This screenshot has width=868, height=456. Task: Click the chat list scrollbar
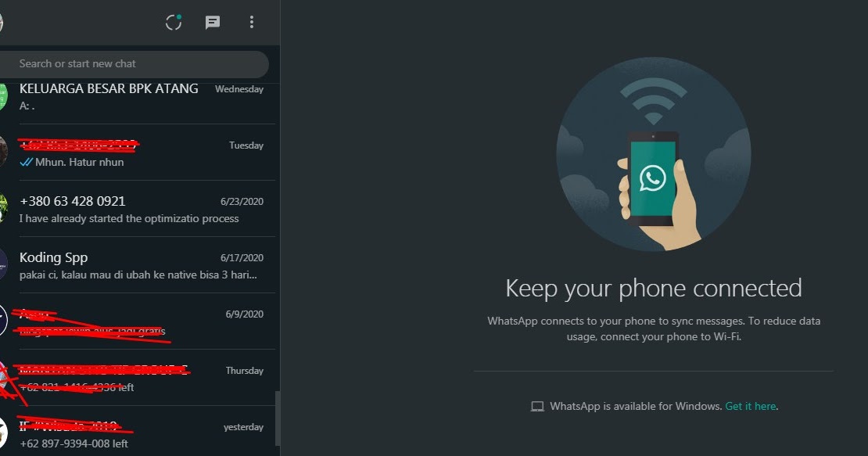(x=278, y=418)
